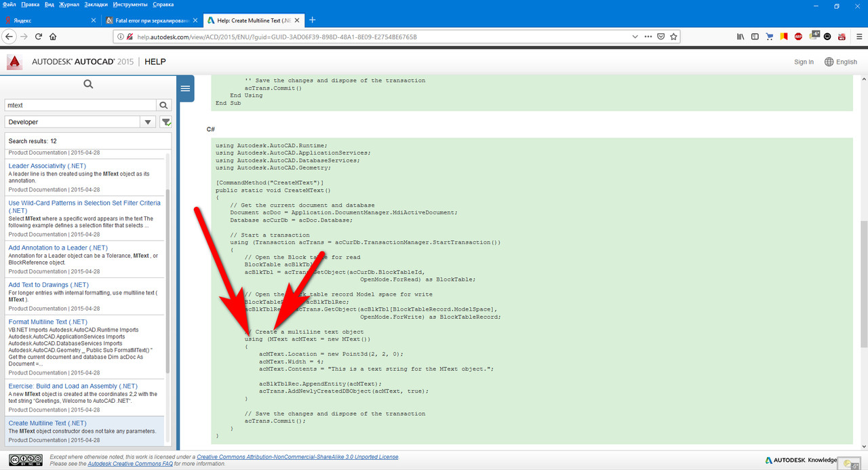Open the Файл menu

[x=9, y=4]
